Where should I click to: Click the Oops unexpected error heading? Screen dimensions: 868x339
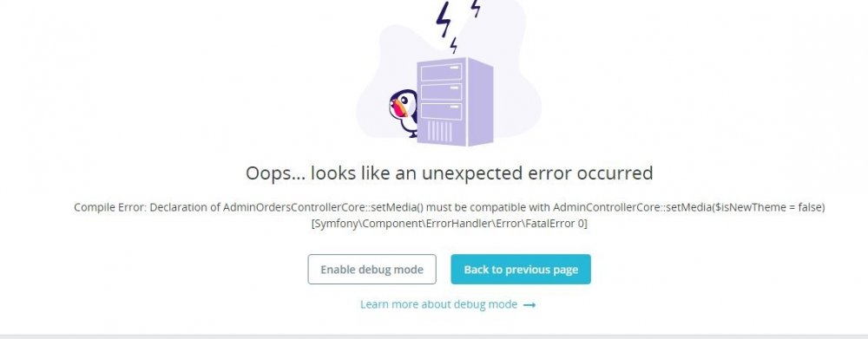(x=449, y=173)
